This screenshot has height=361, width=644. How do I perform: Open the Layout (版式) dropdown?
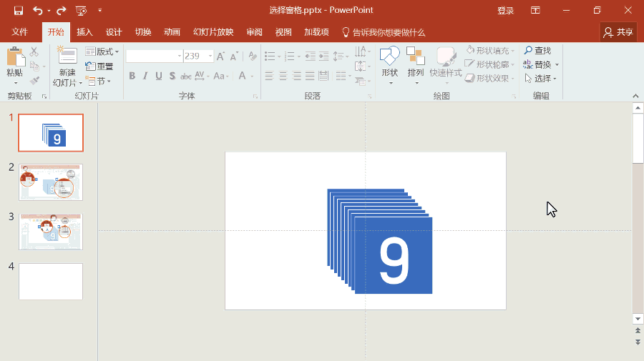[x=102, y=51]
